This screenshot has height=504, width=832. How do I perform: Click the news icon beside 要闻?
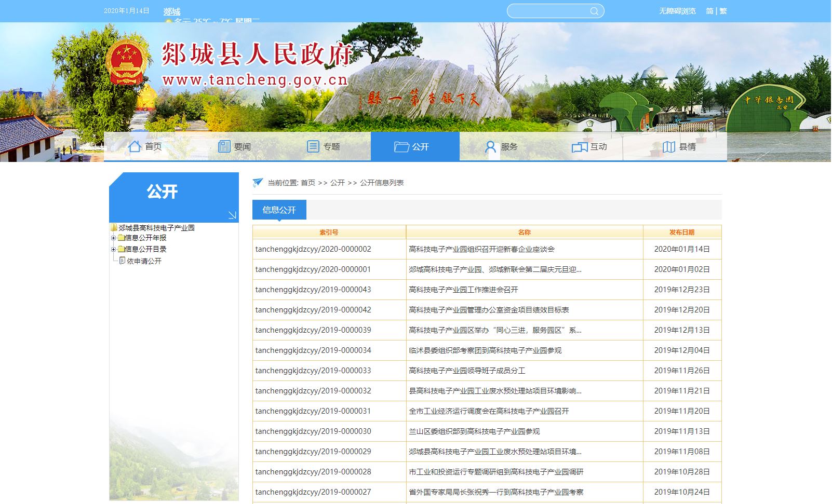pos(224,146)
